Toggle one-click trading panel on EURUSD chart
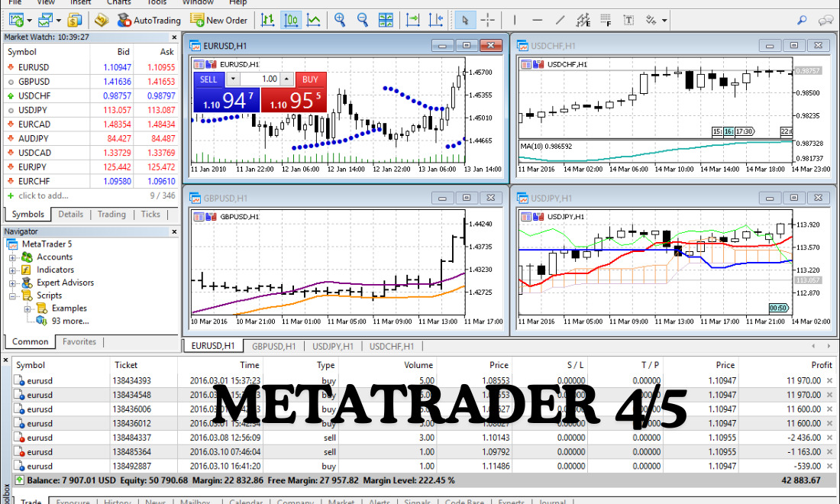840x504 pixels. point(199,64)
